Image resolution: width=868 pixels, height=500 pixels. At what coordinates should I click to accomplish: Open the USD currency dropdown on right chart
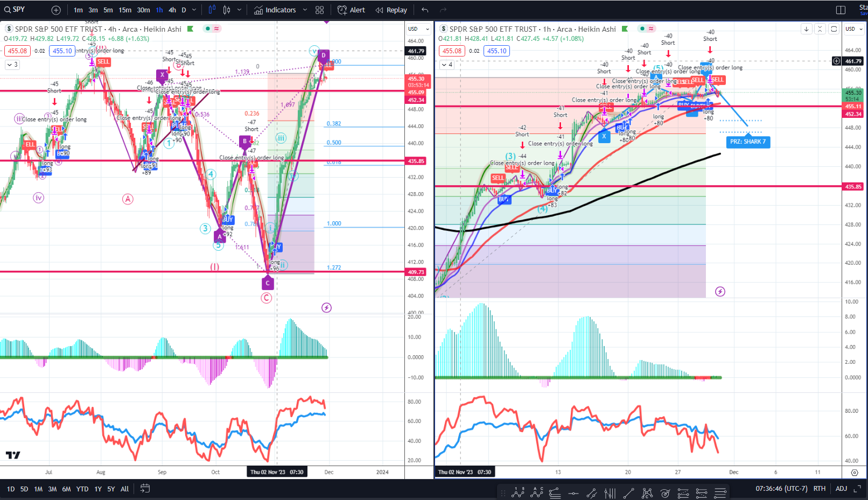854,29
